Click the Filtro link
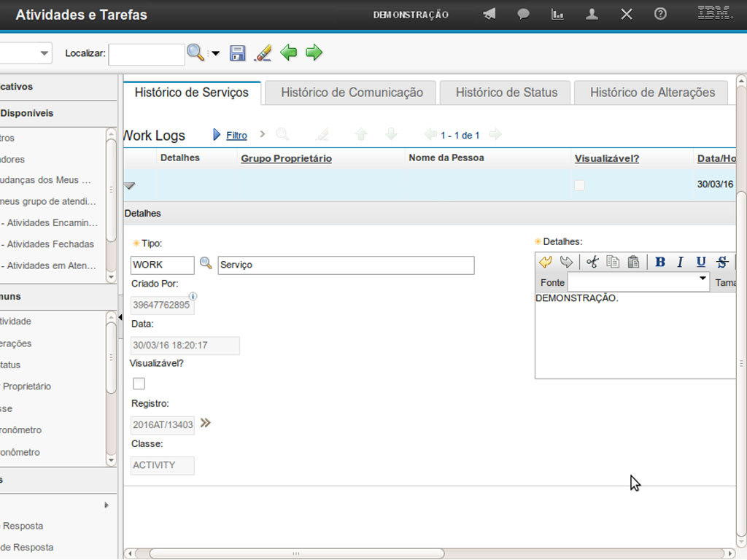Image resolution: width=747 pixels, height=560 pixels. (236, 136)
